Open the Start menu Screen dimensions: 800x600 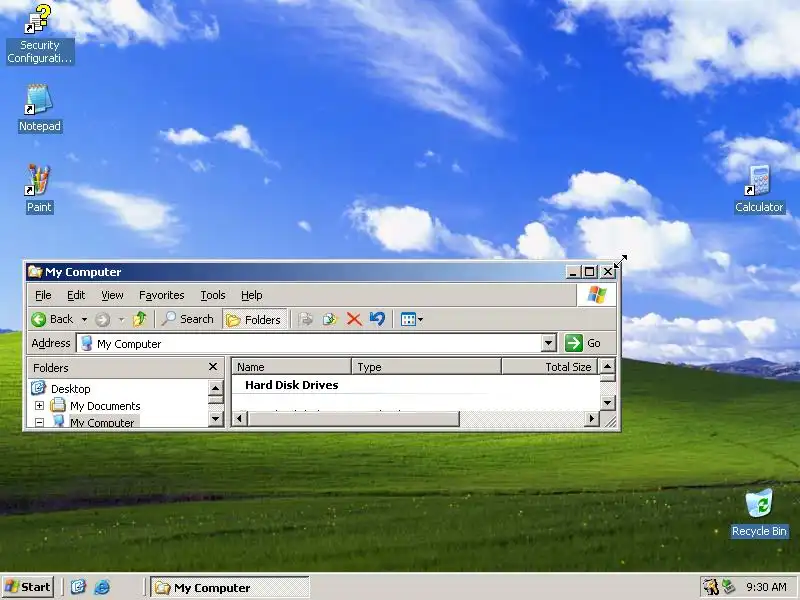pyautogui.click(x=28, y=587)
